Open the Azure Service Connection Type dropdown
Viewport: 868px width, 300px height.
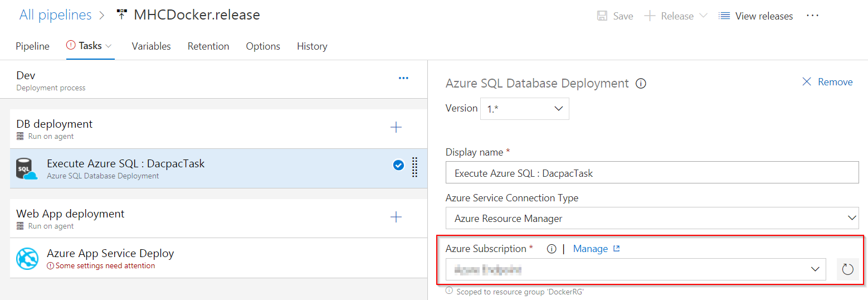pyautogui.click(x=652, y=218)
